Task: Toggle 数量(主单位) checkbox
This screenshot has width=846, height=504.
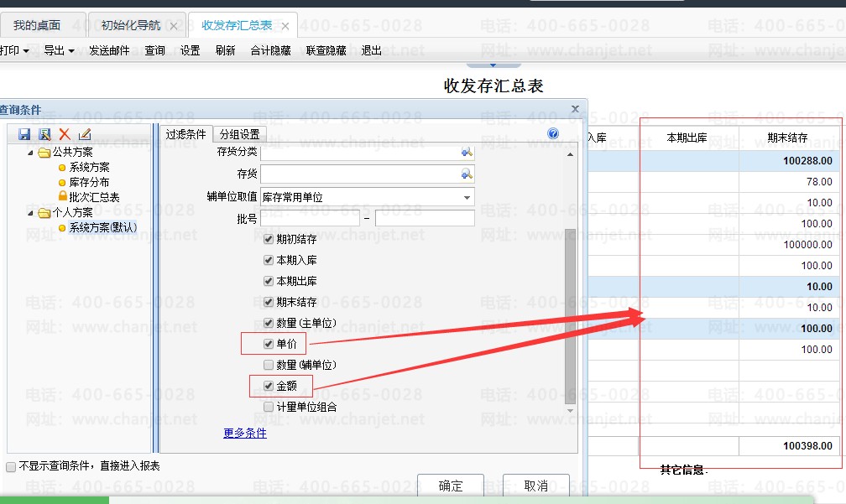Action: click(x=269, y=323)
